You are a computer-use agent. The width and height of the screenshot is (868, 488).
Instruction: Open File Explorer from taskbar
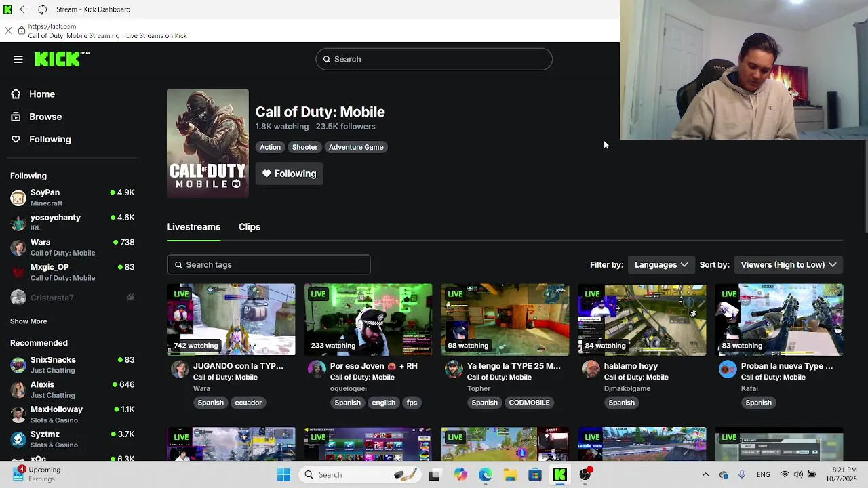pyautogui.click(x=510, y=475)
